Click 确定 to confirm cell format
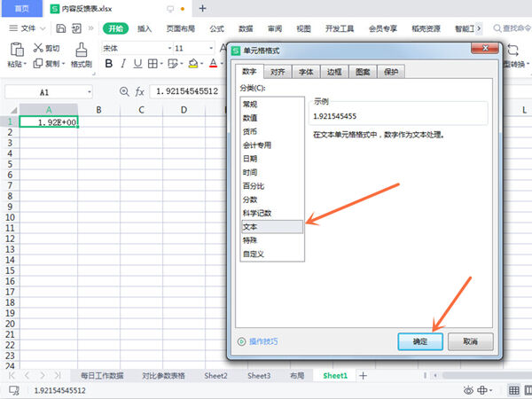 (x=420, y=341)
